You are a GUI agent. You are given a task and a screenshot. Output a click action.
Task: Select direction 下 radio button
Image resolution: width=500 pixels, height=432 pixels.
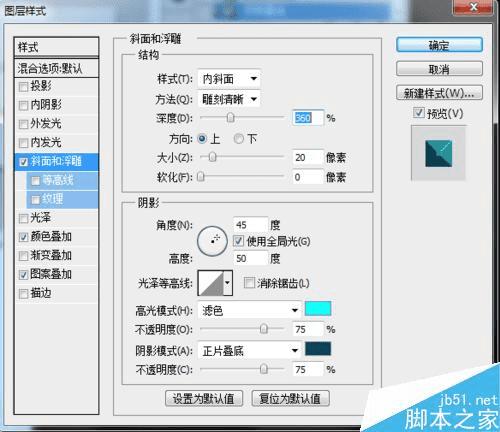[x=239, y=138]
